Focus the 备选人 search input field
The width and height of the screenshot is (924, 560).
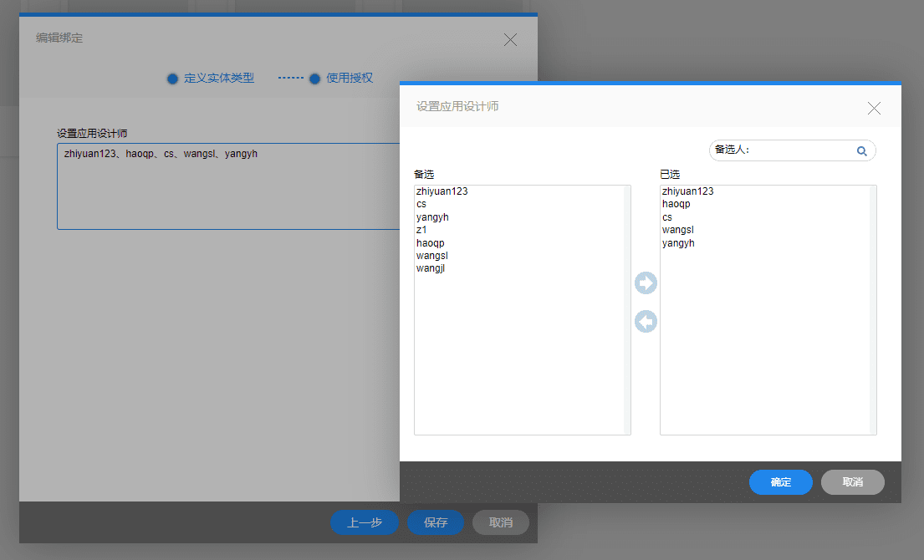click(792, 150)
